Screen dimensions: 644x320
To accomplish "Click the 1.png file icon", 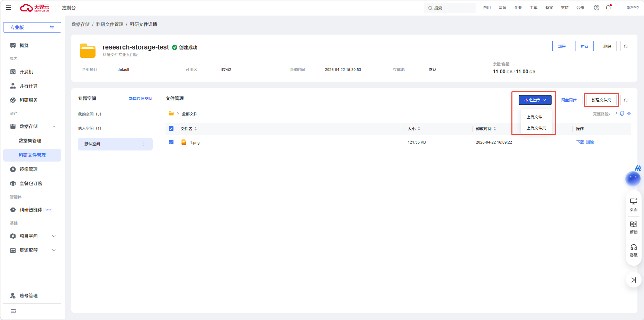I will click(184, 142).
